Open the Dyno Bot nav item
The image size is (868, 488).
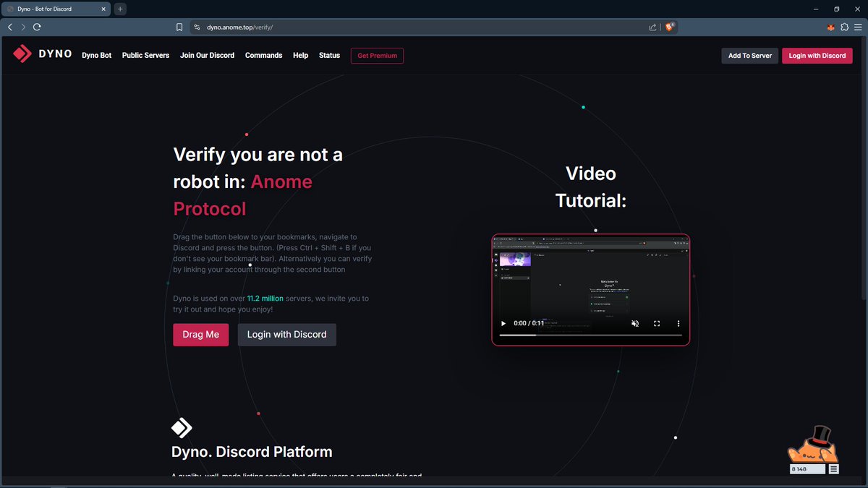[x=96, y=55]
